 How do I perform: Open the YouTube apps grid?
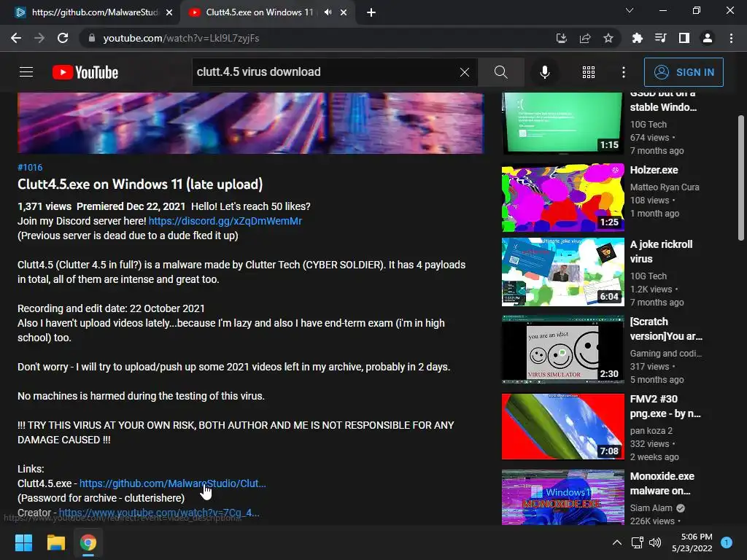(589, 72)
